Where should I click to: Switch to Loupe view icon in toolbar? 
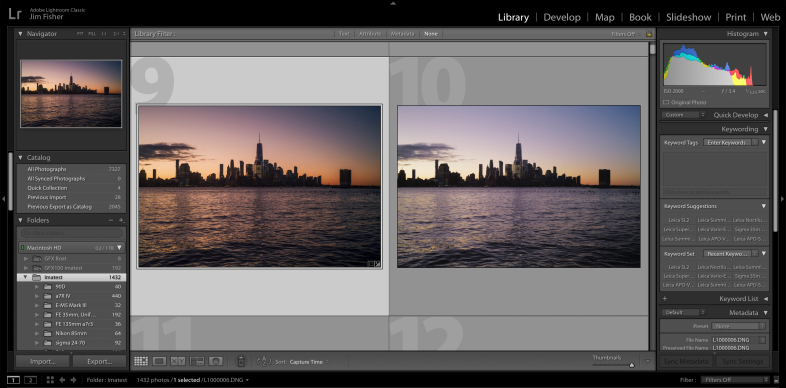pyautogui.click(x=159, y=361)
